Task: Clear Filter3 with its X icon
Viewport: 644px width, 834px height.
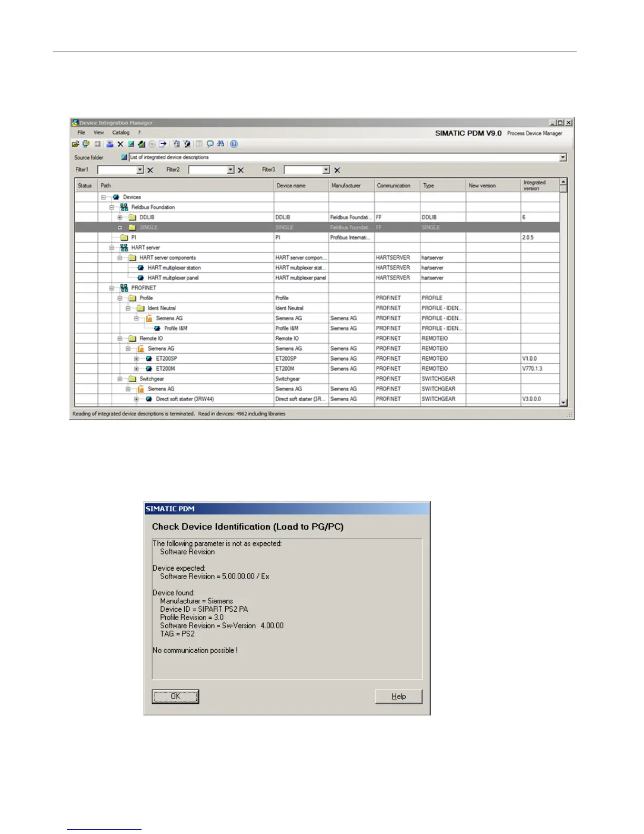Action: (x=337, y=170)
